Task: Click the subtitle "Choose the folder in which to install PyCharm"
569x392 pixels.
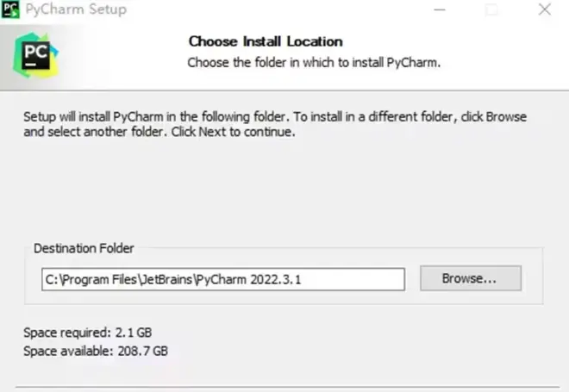Action: pyautogui.click(x=314, y=62)
